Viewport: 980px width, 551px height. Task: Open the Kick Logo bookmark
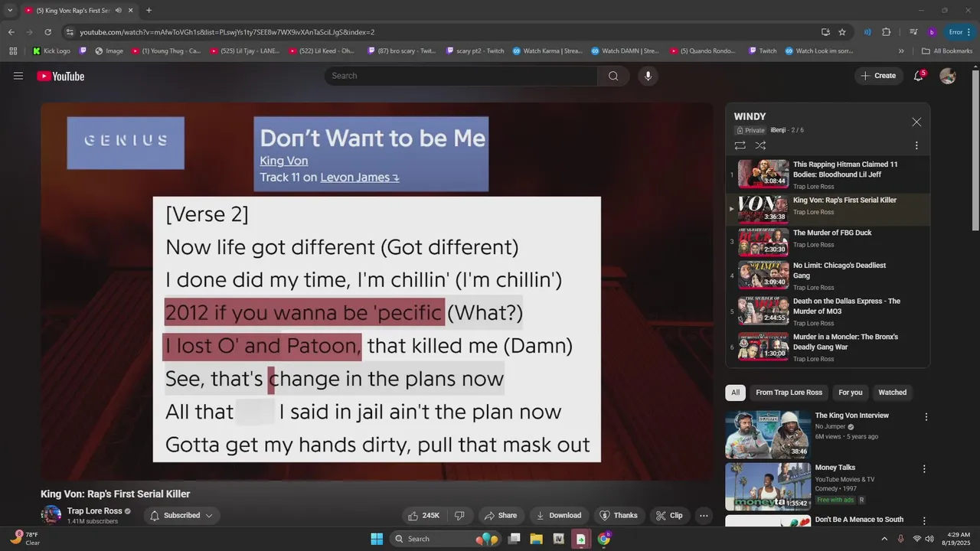[x=51, y=51]
